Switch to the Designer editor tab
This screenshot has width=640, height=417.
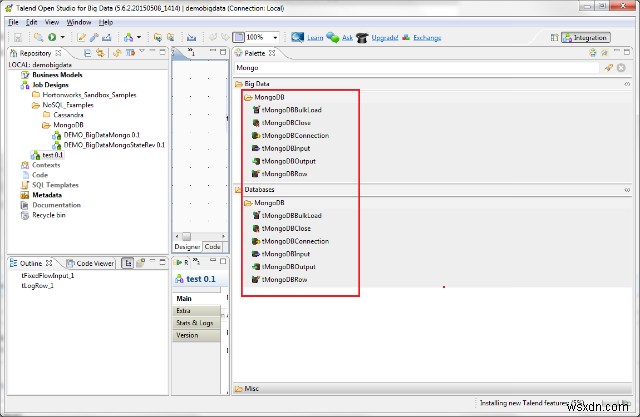[x=187, y=246]
